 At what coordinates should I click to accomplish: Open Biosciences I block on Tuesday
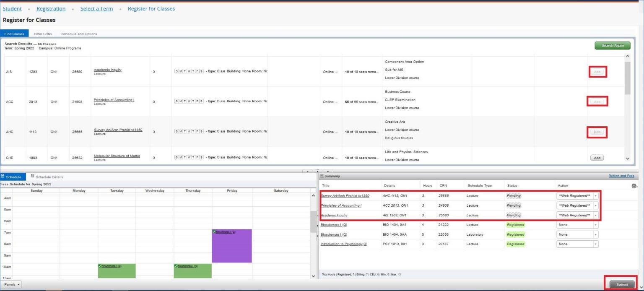coord(117,270)
